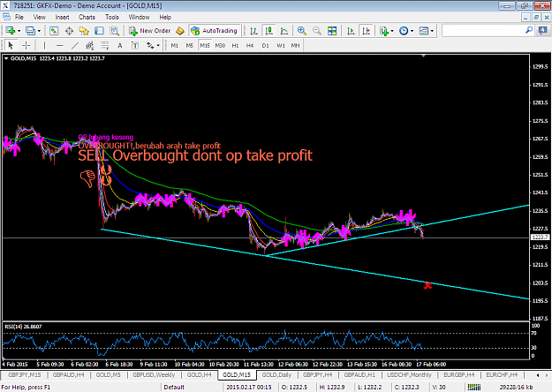The width and height of the screenshot is (552, 392).
Task: Select the Vertical Line tool
Action: 44,45
